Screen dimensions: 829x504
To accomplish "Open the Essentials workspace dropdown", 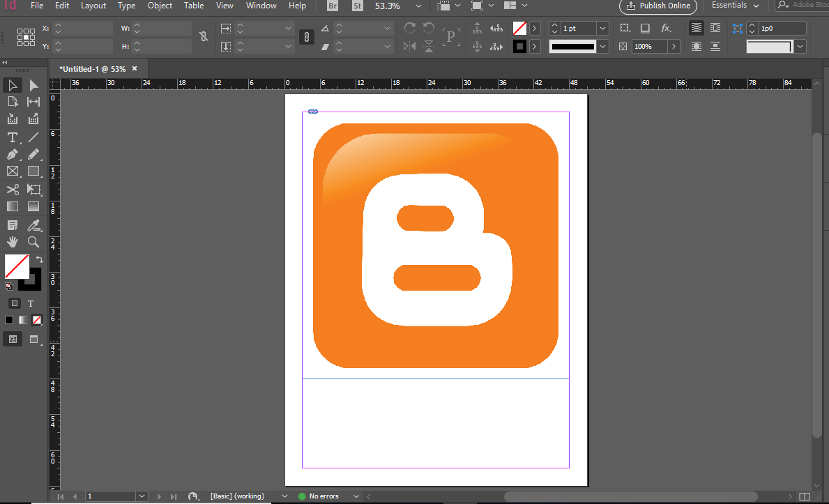I will tap(735, 6).
